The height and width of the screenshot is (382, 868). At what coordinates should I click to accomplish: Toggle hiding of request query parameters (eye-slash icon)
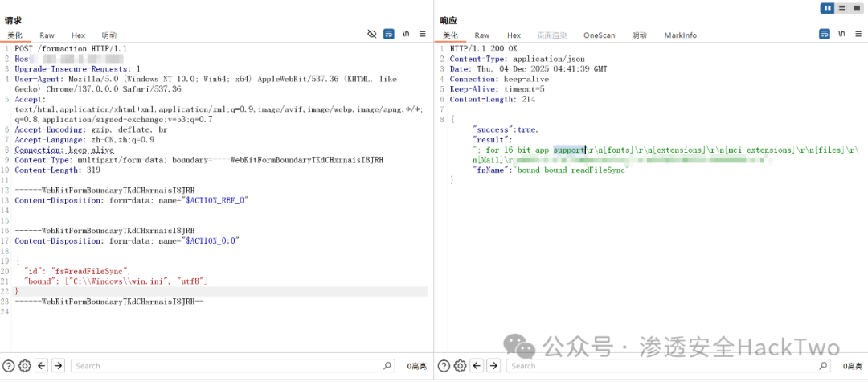click(x=372, y=34)
